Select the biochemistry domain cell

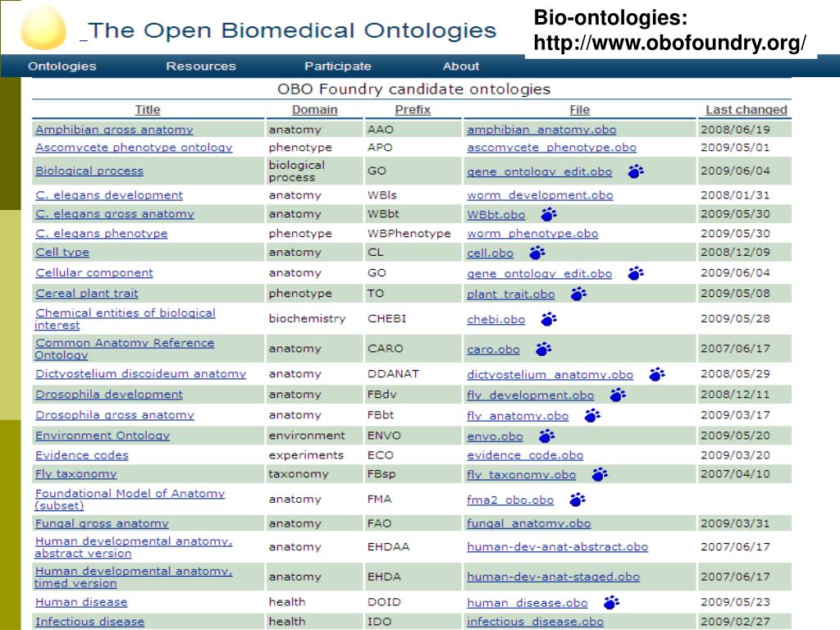pyautogui.click(x=307, y=319)
